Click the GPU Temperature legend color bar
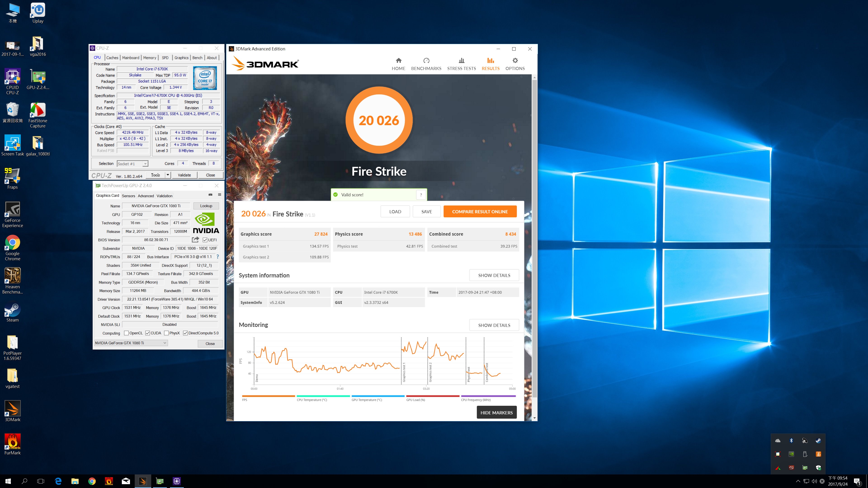This screenshot has height=488, width=868. click(x=378, y=396)
